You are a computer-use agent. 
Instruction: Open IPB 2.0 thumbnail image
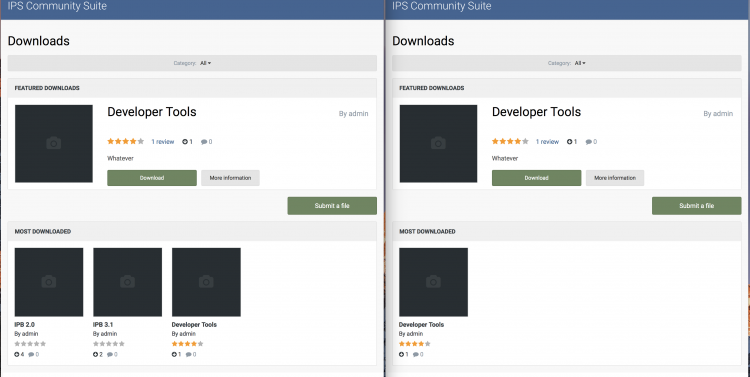(x=49, y=282)
